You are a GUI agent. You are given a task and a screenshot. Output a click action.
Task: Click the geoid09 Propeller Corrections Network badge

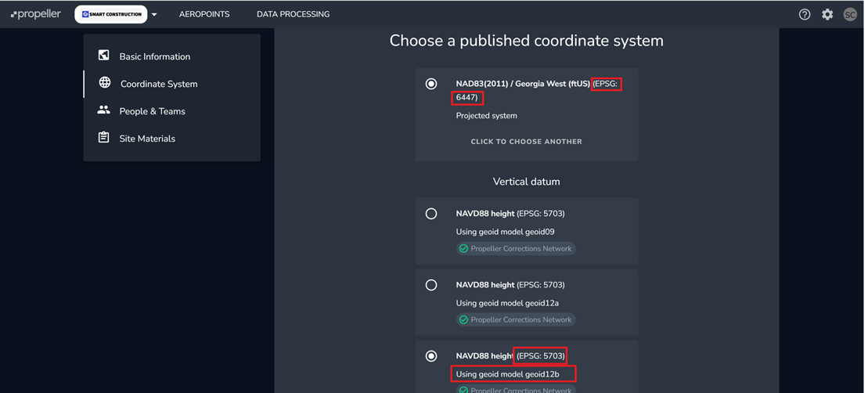[x=516, y=248]
